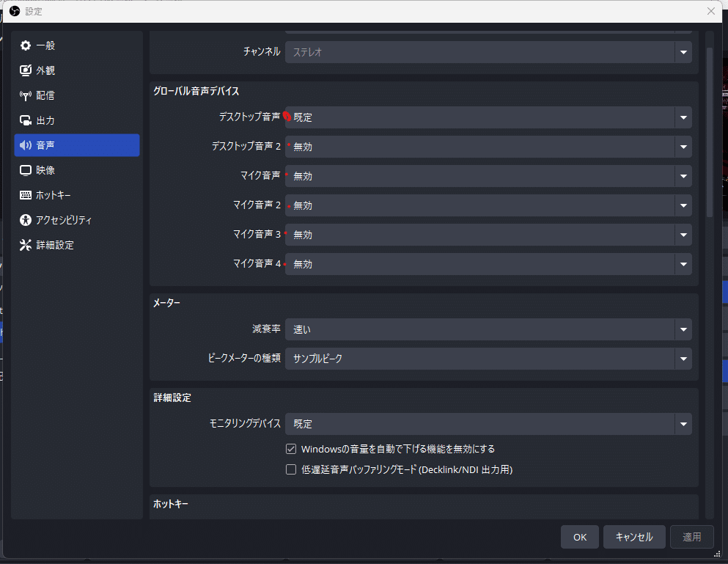Click the 音声 speaker icon
Viewport: 728px width, 564px height.
[x=26, y=145]
